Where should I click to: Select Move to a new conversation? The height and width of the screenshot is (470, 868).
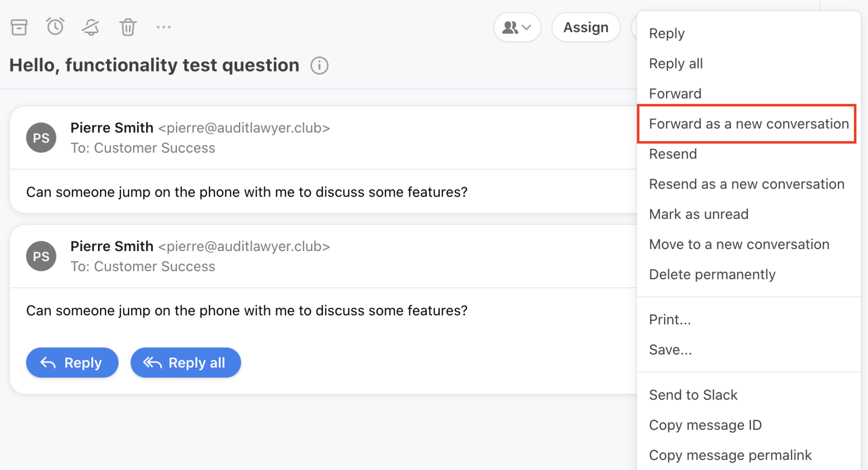point(739,245)
